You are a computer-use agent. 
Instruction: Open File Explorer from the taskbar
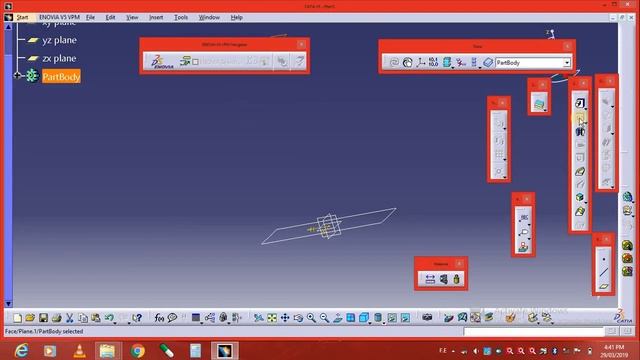(x=107, y=351)
